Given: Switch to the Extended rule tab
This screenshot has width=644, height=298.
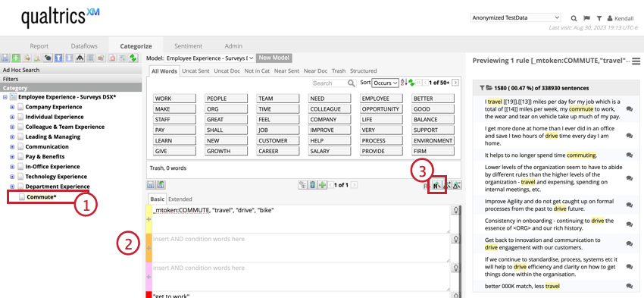Looking at the screenshot, I should pos(180,199).
